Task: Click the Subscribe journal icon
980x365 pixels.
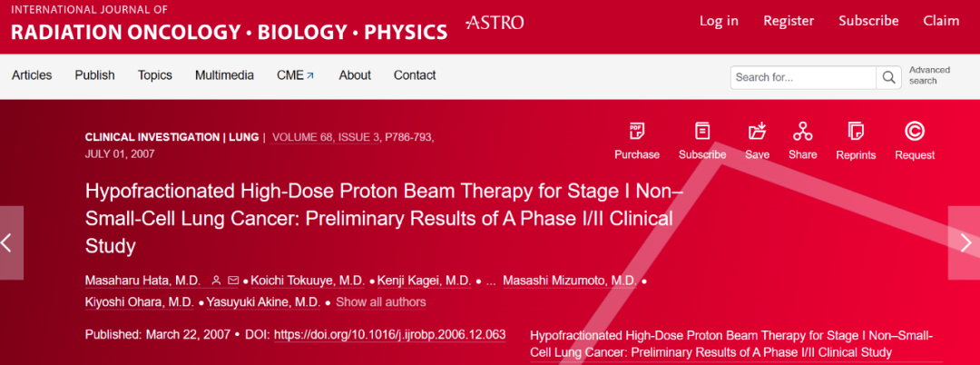Action: pos(702,132)
